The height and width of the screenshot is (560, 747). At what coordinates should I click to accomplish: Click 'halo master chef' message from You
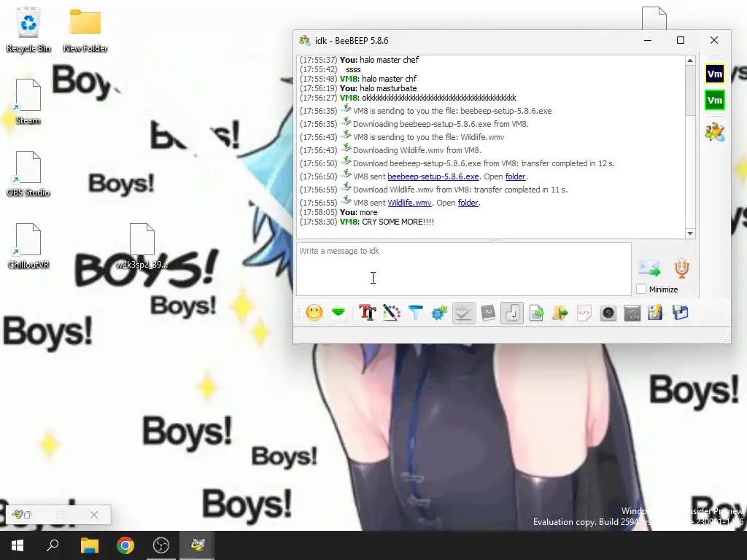(x=389, y=60)
